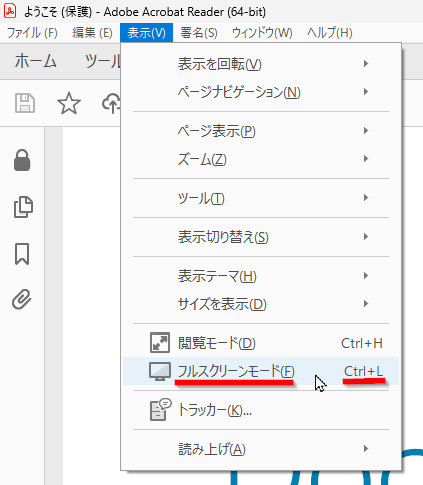
Task: Click arrow beside サイズを表示(D)
Action: pos(366,304)
